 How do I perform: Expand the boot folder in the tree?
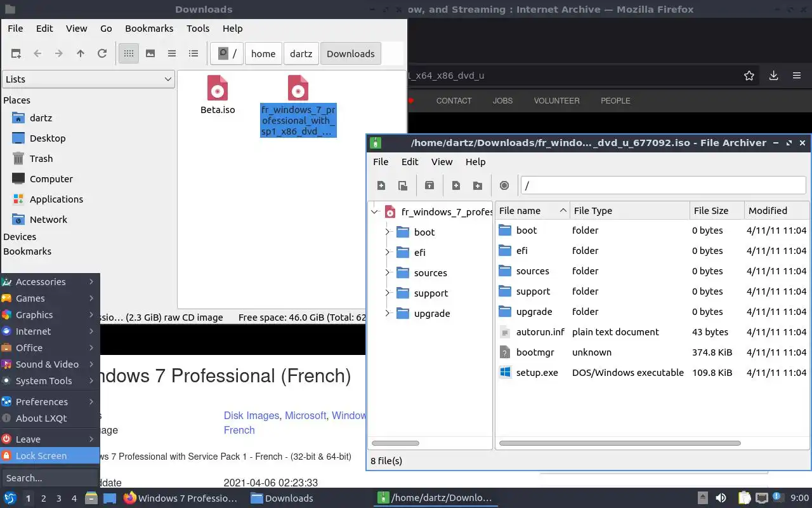coord(388,232)
